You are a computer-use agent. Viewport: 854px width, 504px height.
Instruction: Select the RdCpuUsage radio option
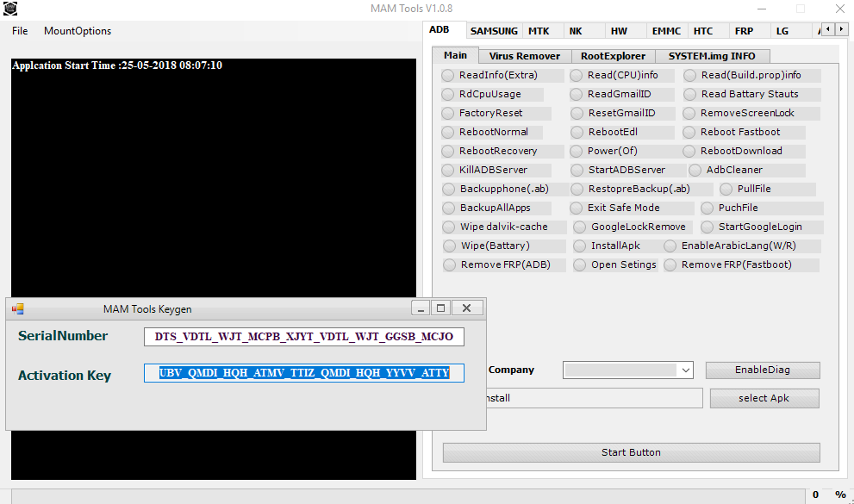pyautogui.click(x=448, y=94)
